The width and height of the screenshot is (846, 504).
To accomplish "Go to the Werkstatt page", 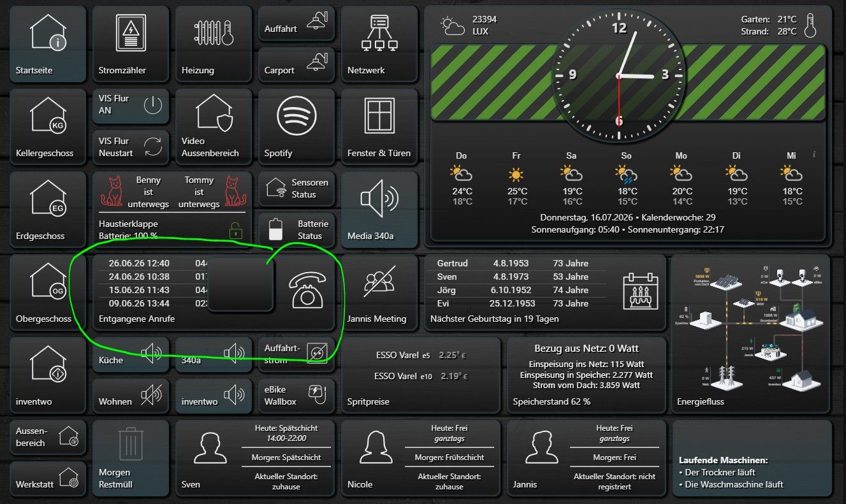I will pos(48,479).
